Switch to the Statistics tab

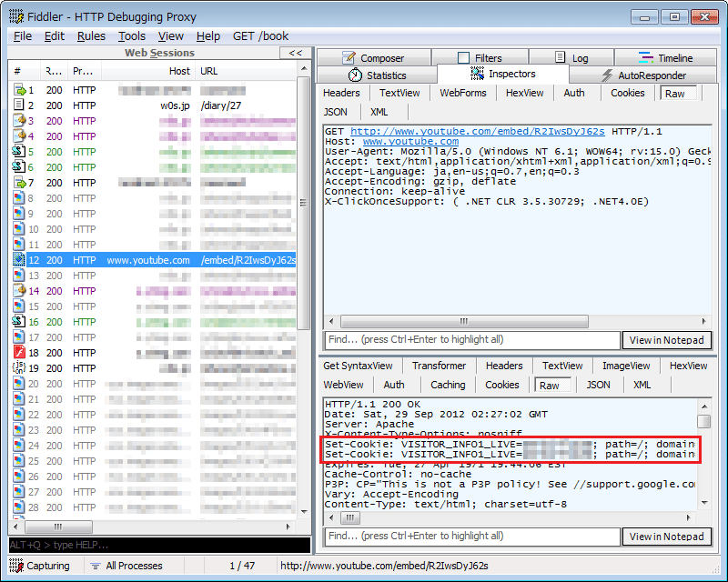point(377,75)
